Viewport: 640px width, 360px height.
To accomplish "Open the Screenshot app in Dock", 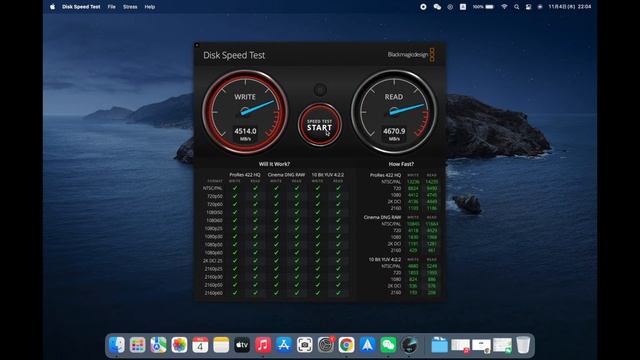I will [x=304, y=345].
